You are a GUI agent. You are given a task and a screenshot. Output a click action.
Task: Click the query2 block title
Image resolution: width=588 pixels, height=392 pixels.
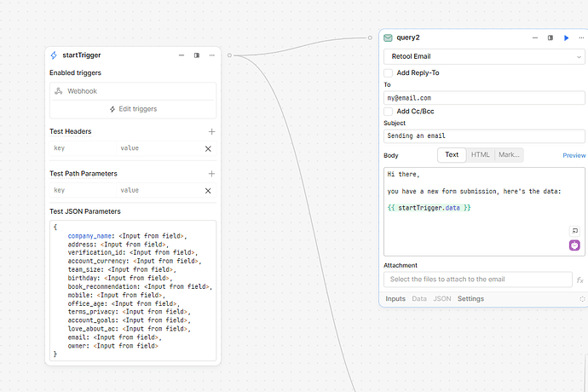pos(408,37)
